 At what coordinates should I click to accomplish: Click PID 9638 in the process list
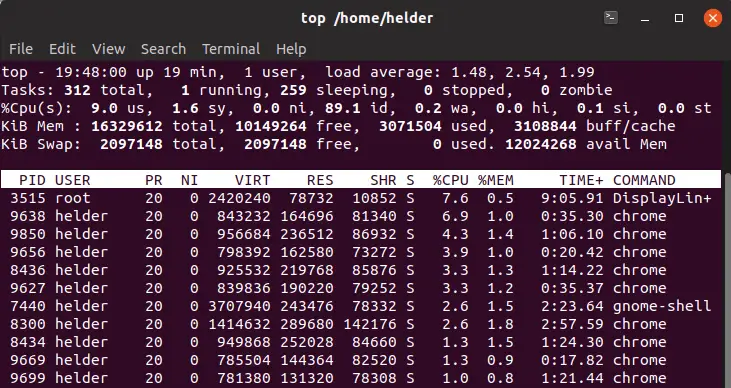click(28, 216)
